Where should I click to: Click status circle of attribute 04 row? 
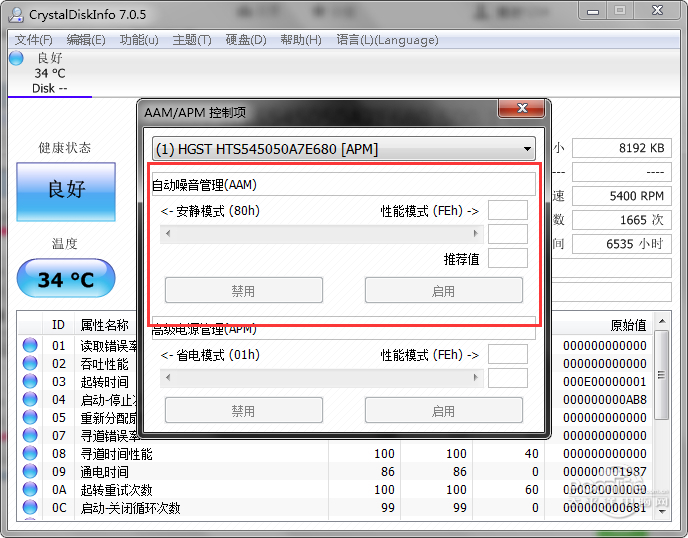point(30,399)
